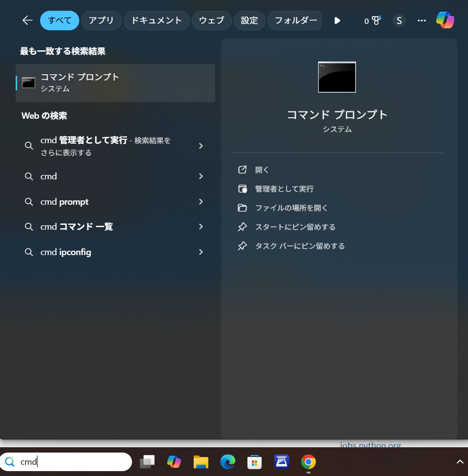
Task: Switch to the アプリ filter tab
Action: tap(101, 21)
